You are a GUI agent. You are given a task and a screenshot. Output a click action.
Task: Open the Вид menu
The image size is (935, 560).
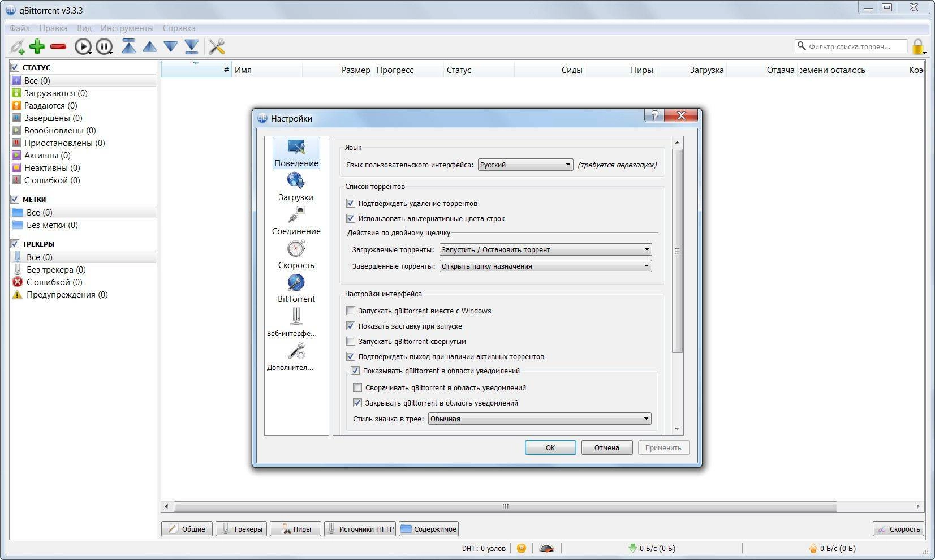(x=84, y=28)
